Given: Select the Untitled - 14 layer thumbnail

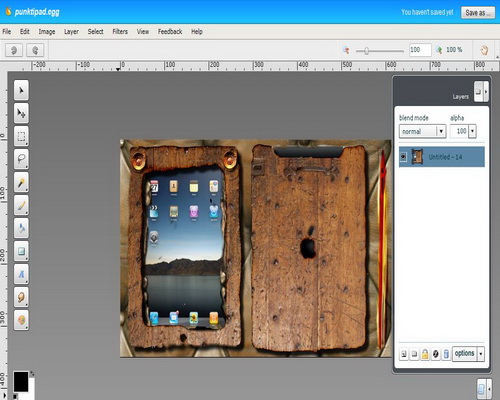Looking at the screenshot, I should coord(417,157).
